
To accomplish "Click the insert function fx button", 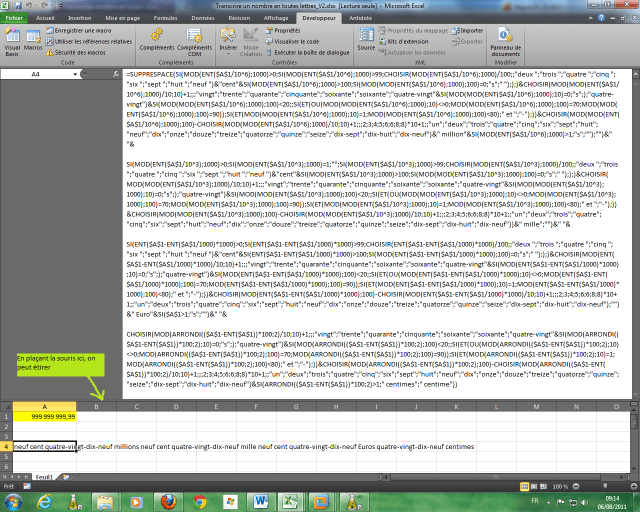I will click(116, 74).
